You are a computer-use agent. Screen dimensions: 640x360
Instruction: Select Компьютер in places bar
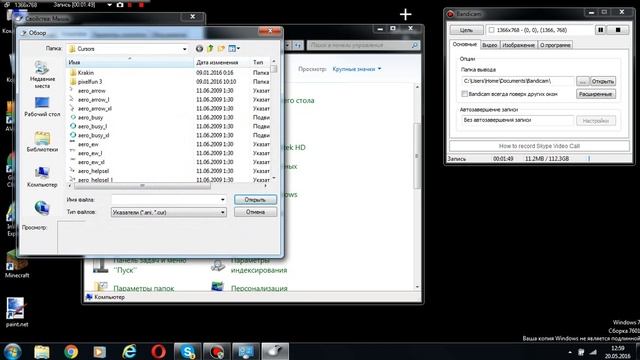click(x=42, y=177)
